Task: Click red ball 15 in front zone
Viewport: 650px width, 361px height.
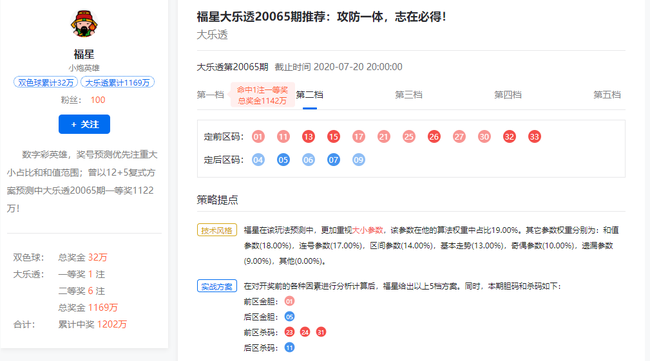Action: (333, 137)
